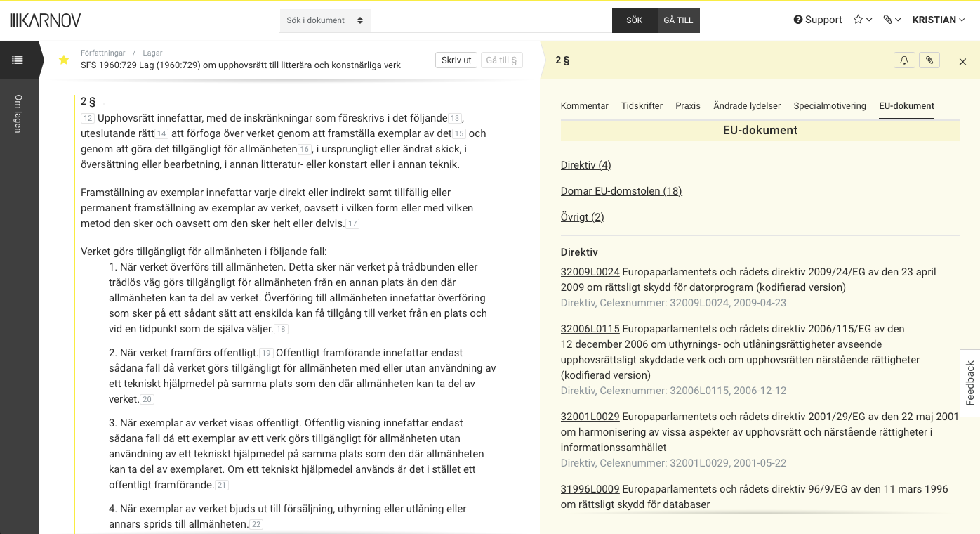Click the '2 §' section heading in the law text

point(88,101)
